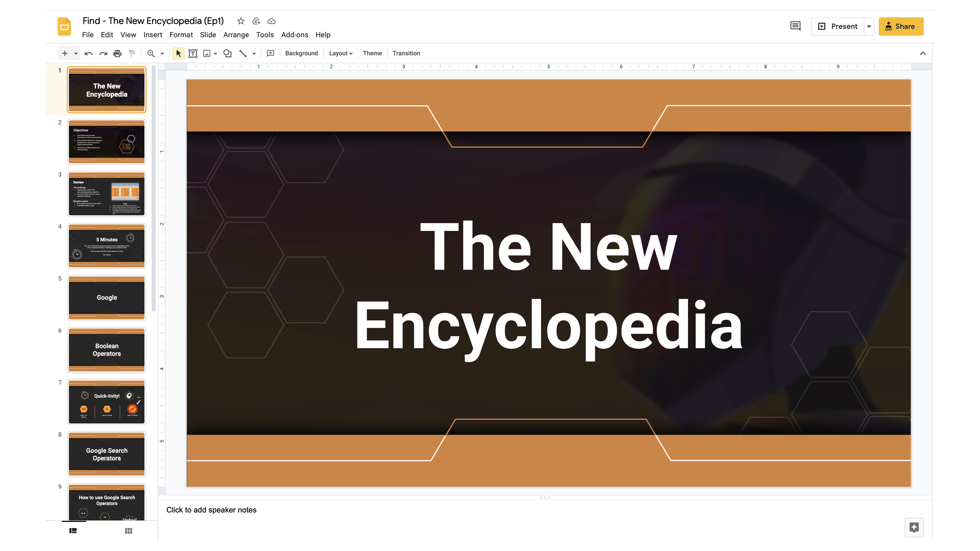Select slide 1 thumbnail The New Encyclopedia
Screen dimensions: 980x551
[106, 90]
